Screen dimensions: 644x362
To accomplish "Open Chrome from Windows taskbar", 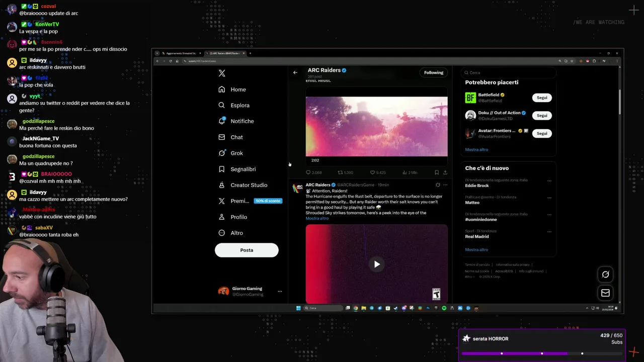I will [356, 308].
